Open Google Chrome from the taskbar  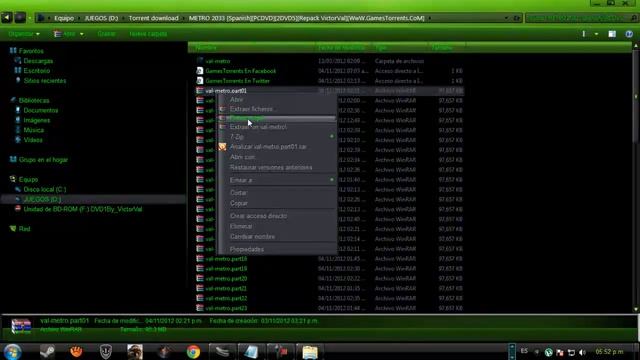click(193, 351)
